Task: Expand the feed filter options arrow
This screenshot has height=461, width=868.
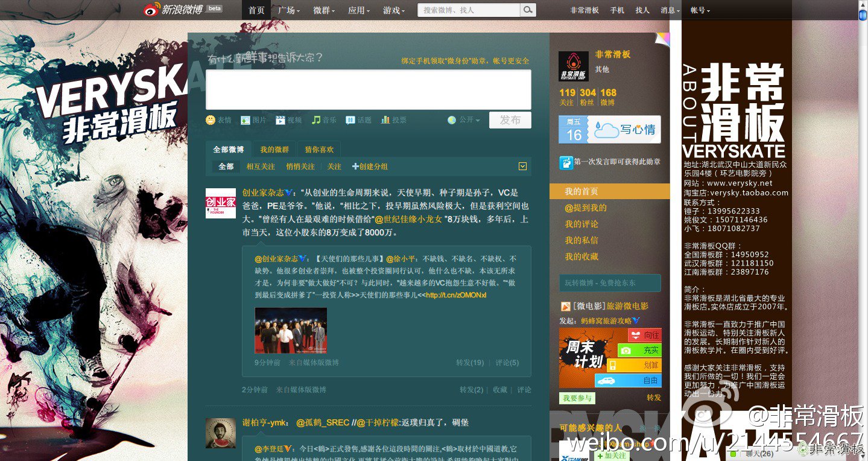Action: coord(522,167)
